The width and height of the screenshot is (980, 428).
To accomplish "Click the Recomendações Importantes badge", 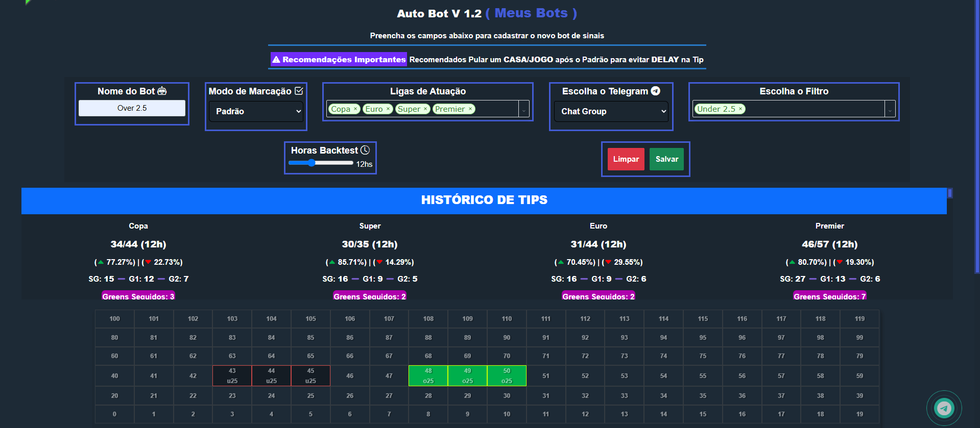I will tap(339, 59).
